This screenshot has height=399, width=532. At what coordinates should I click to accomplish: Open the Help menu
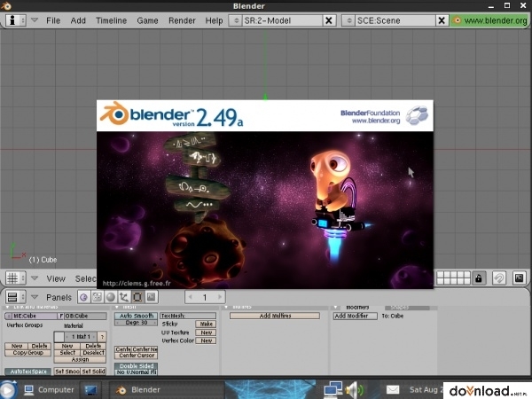(x=214, y=20)
